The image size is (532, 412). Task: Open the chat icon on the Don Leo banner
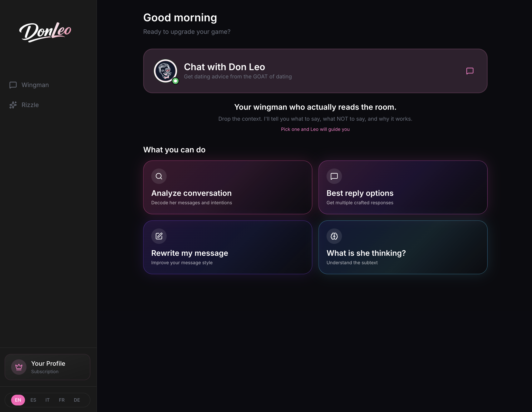pos(470,71)
